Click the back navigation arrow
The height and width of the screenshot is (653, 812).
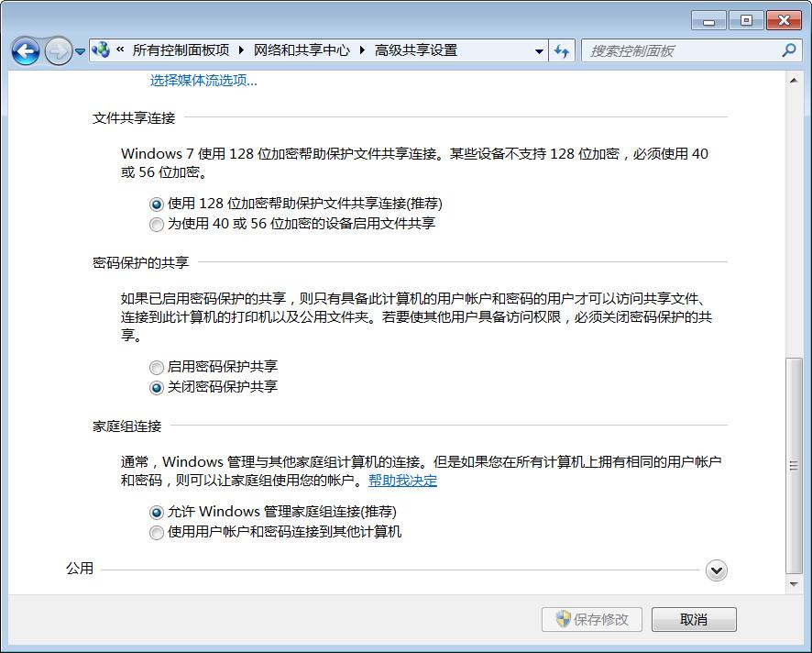tap(26, 51)
